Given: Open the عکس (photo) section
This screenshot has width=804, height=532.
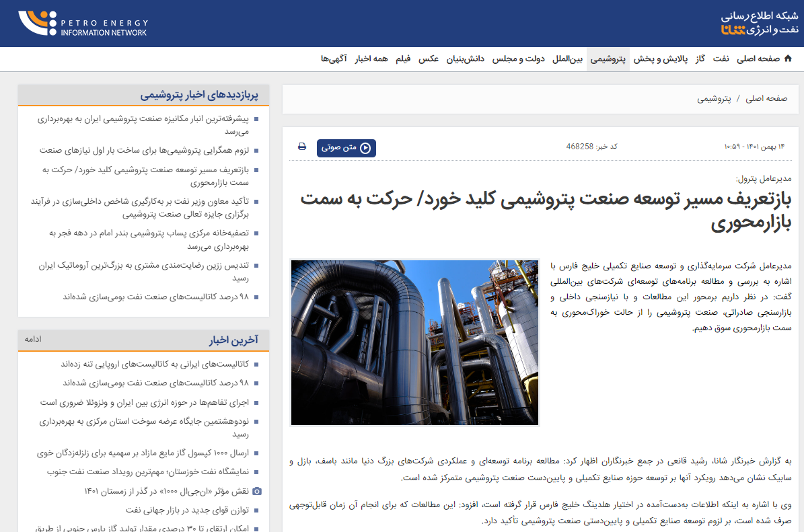Looking at the screenshot, I should [429, 59].
